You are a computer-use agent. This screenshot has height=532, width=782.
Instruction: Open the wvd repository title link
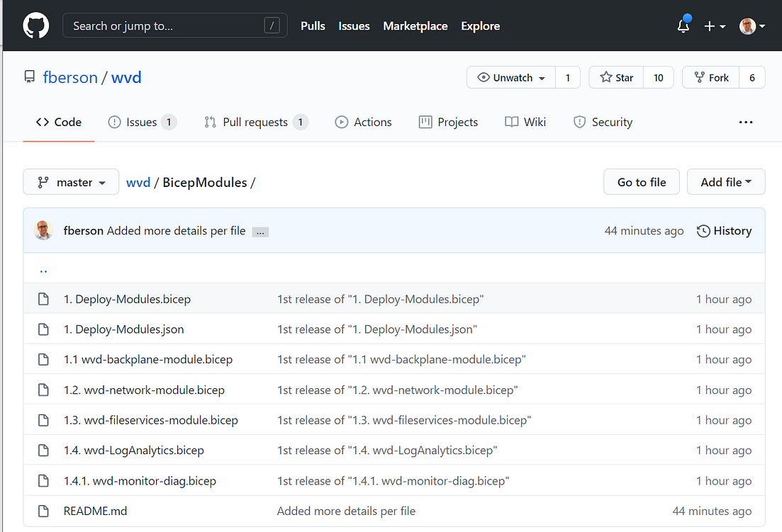pyautogui.click(x=126, y=77)
